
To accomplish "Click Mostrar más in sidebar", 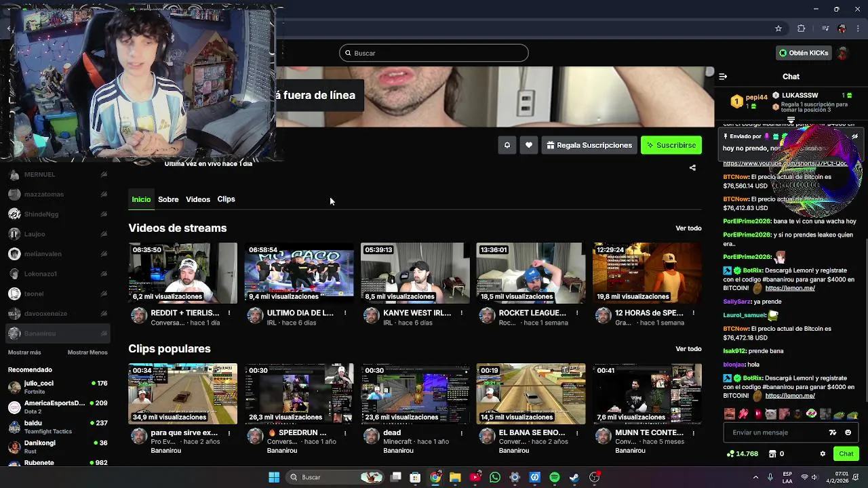I will (x=24, y=352).
